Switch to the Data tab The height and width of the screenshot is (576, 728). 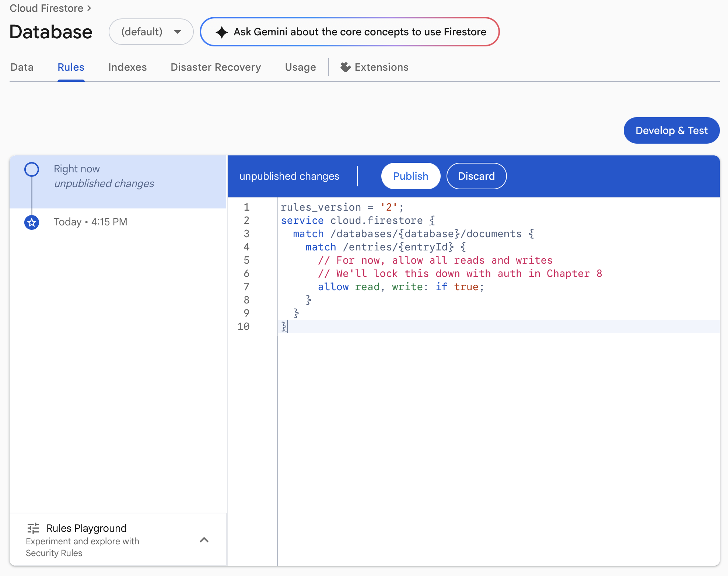tap(22, 67)
